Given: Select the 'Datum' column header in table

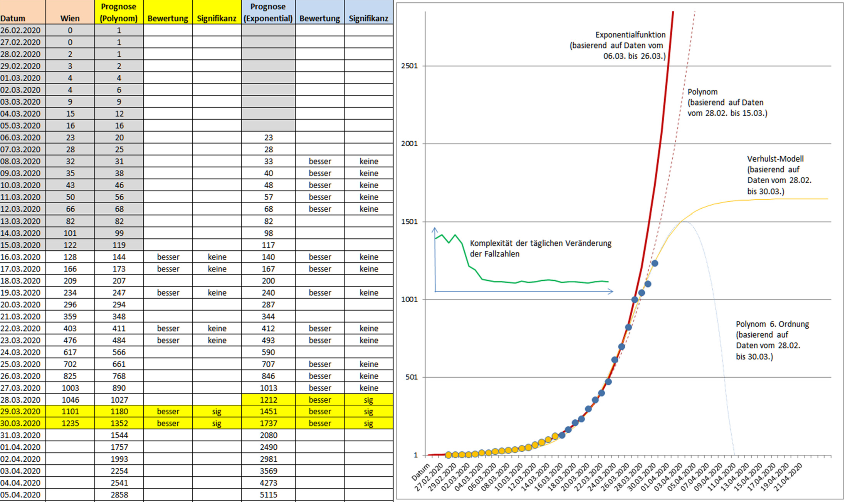Looking at the screenshot, I should 23,12.
